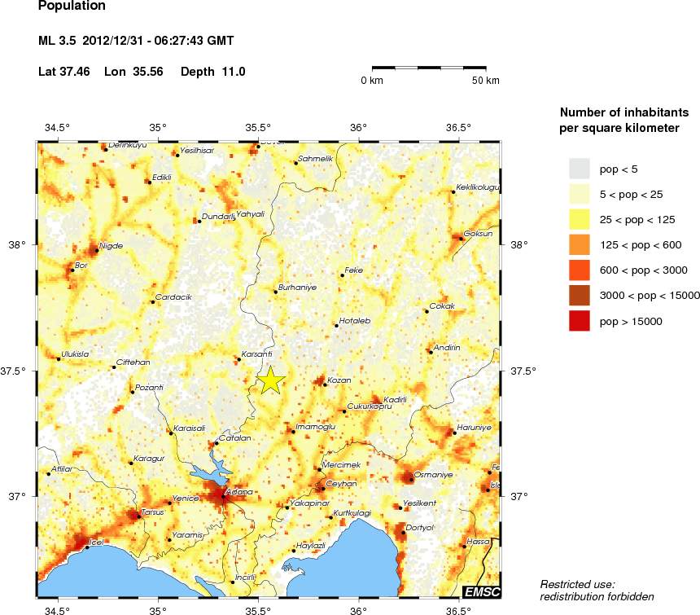This screenshot has height=615, width=700.
Task: Click the Nigde city marker dot
Action: pyautogui.click(x=96, y=250)
